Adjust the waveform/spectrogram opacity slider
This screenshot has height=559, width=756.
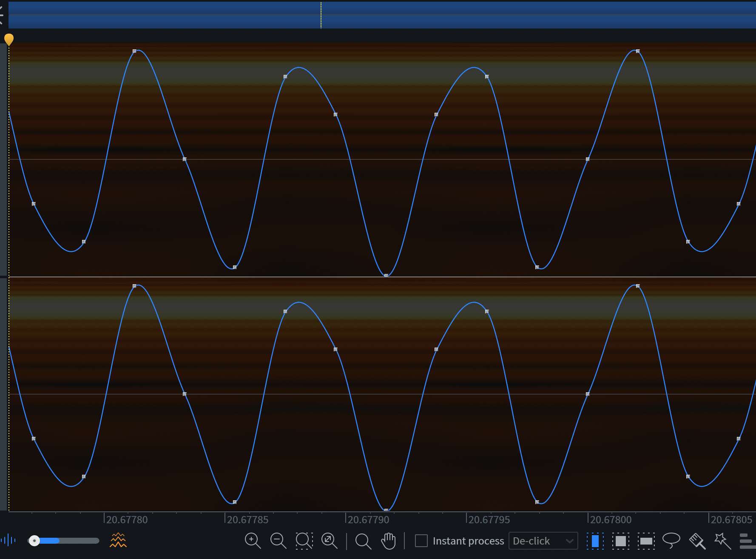coord(63,541)
